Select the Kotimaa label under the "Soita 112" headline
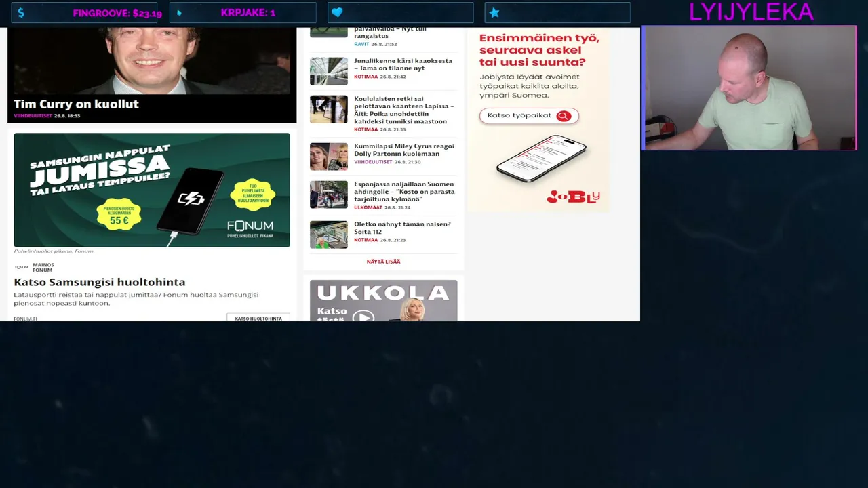Screen dimensions: 868x488 [x=366, y=240]
